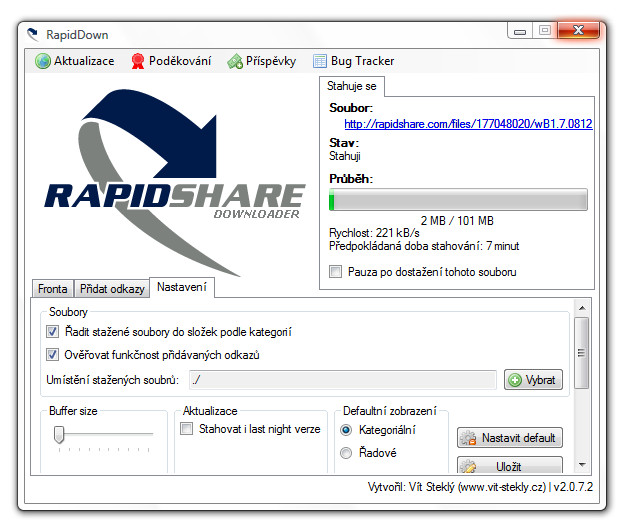The height and width of the screenshot is (527, 625).
Task: Select the Nastavení tab
Action: (182, 287)
